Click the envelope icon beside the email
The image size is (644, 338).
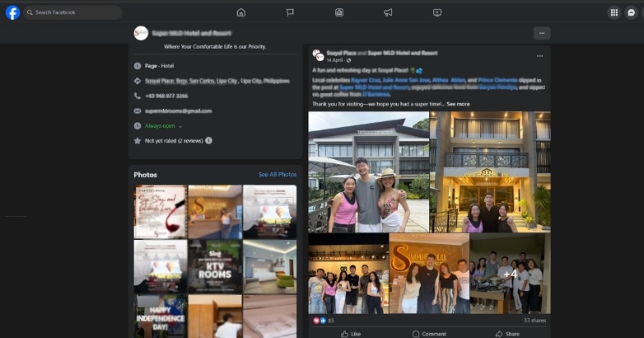(x=138, y=110)
